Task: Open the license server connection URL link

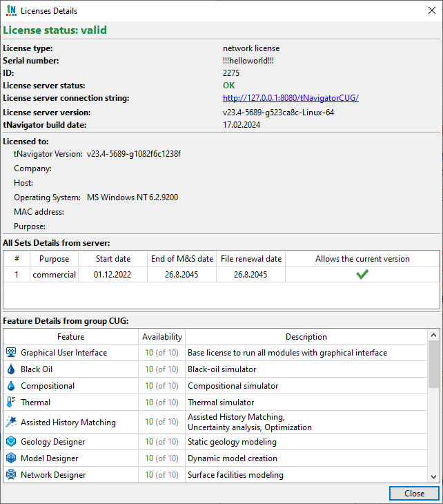Action: click(x=291, y=98)
